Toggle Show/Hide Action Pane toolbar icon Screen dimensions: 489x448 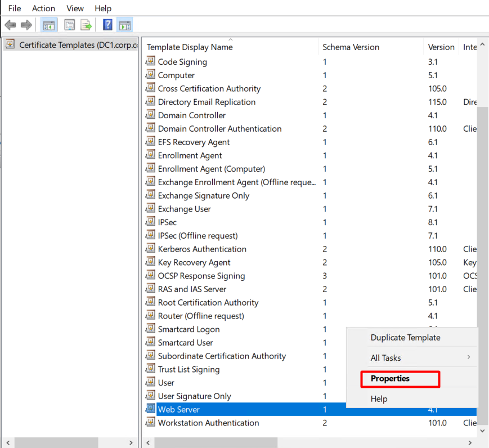[124, 25]
